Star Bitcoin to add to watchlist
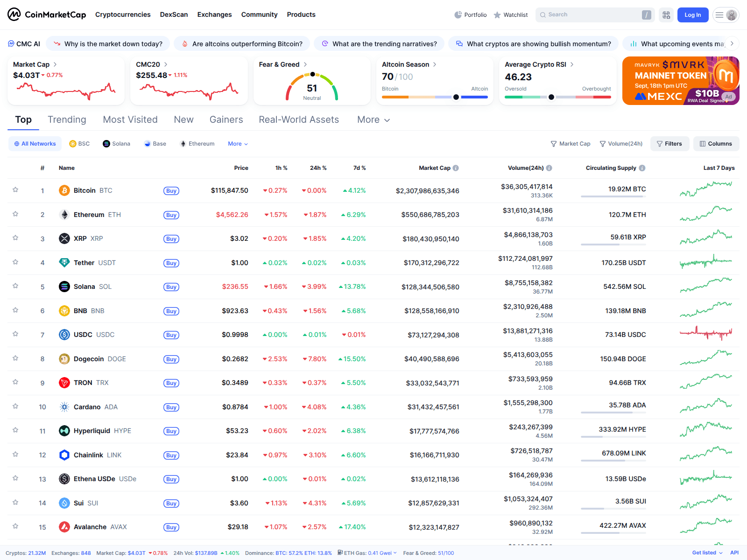The image size is (747, 560). click(x=15, y=190)
